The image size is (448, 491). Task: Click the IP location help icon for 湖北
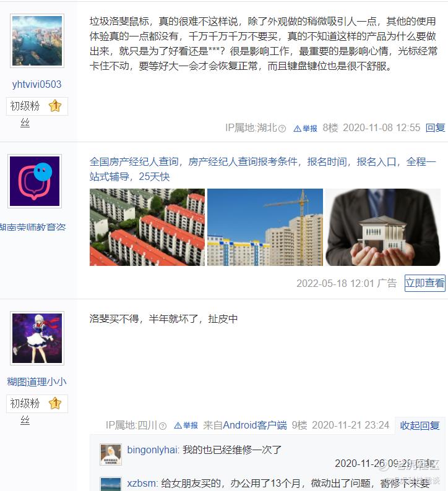click(282, 129)
